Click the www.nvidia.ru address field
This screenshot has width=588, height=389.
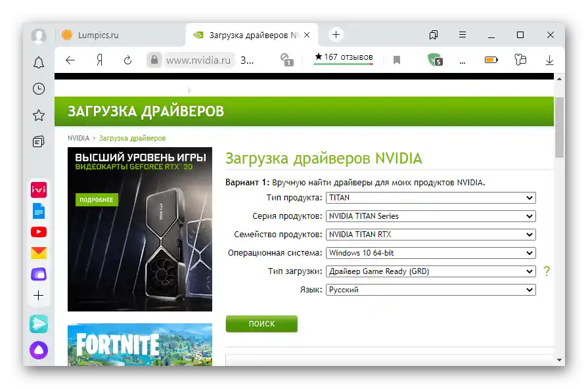(x=198, y=60)
